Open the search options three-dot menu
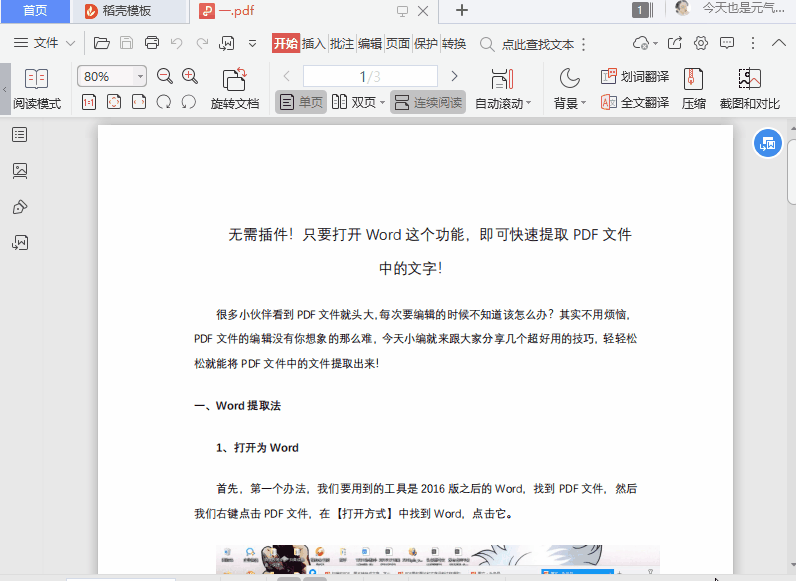Viewport: 796px width, 581px height. [x=584, y=45]
